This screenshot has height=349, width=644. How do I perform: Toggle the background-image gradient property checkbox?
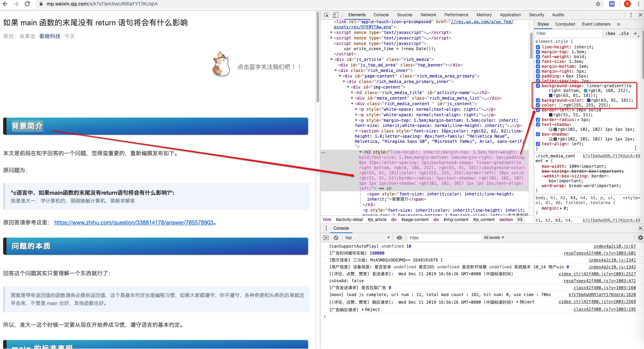(538, 86)
